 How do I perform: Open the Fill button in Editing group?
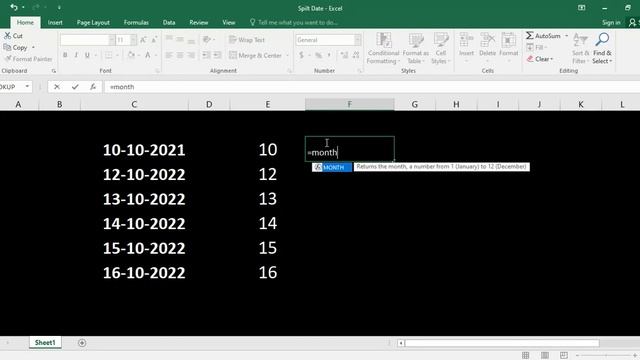click(536, 47)
